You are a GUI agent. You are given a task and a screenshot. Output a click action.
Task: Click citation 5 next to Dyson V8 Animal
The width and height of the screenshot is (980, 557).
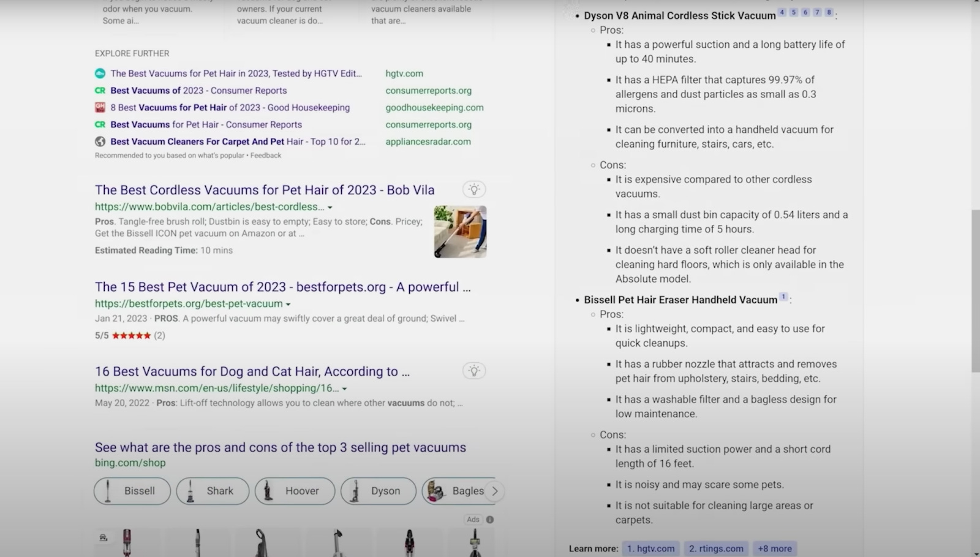pyautogui.click(x=794, y=12)
